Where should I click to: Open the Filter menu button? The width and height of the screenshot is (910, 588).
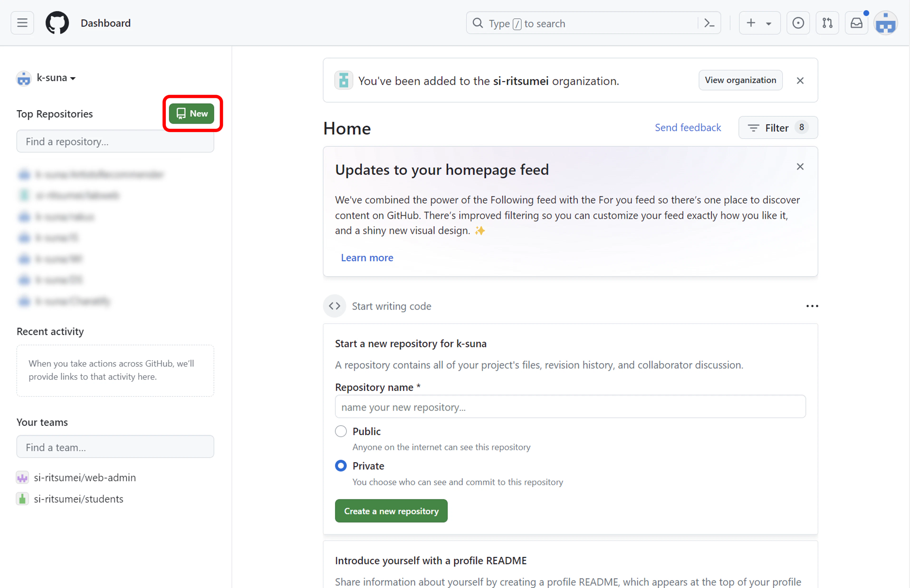pyautogui.click(x=778, y=128)
